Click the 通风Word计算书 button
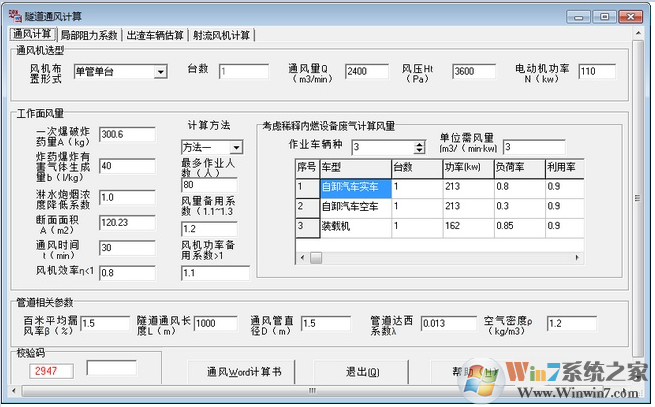 (x=241, y=372)
